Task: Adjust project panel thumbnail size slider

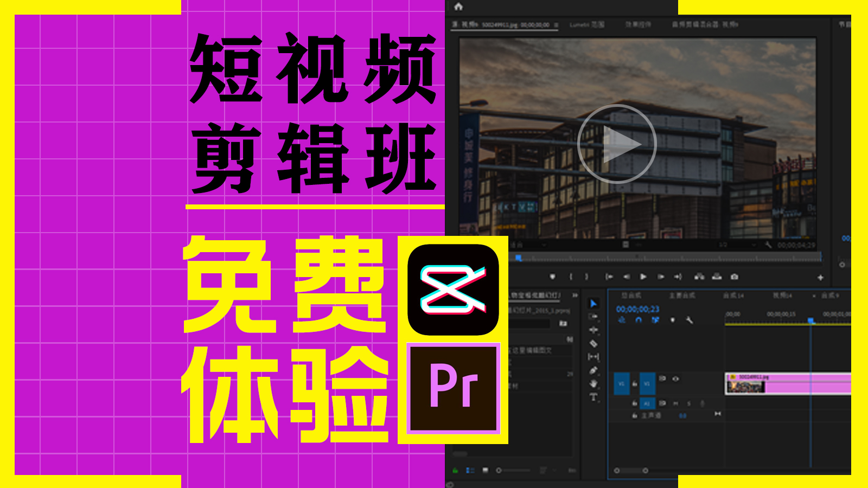Action: 513,470
